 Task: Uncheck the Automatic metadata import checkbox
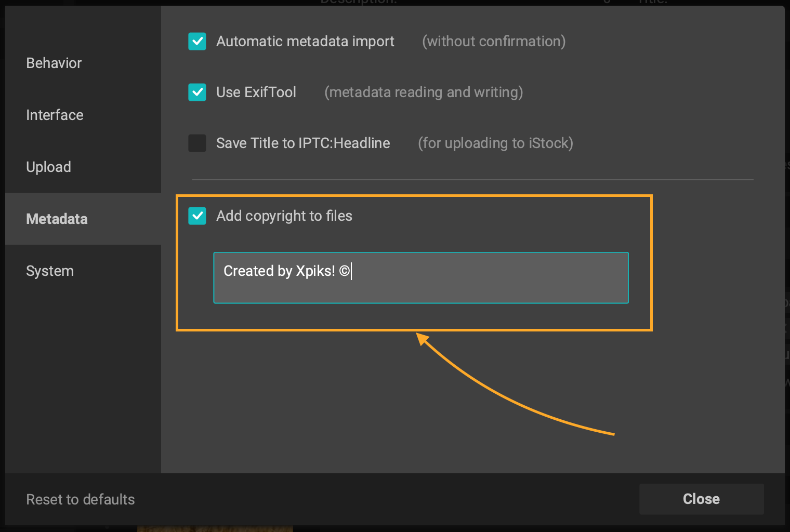[197, 42]
